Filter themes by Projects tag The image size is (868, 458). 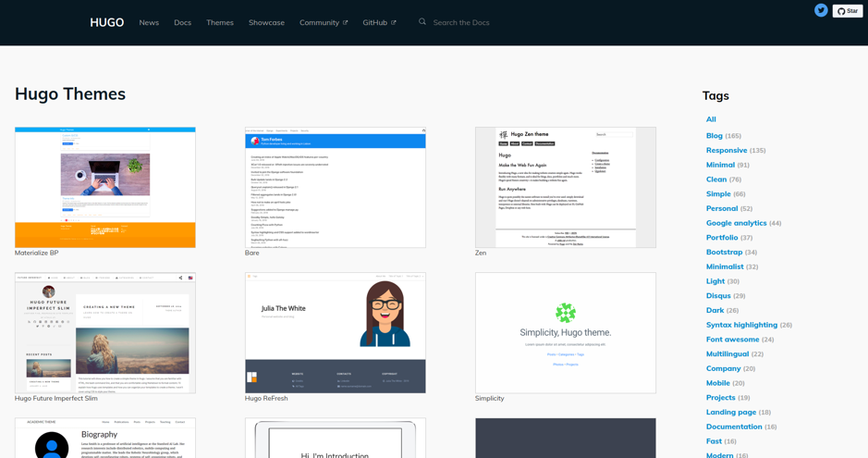[721, 398]
